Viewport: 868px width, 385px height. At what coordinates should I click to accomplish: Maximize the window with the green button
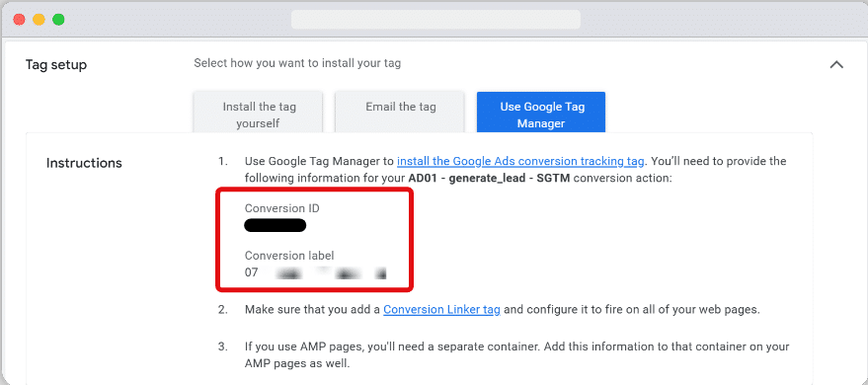point(58,20)
